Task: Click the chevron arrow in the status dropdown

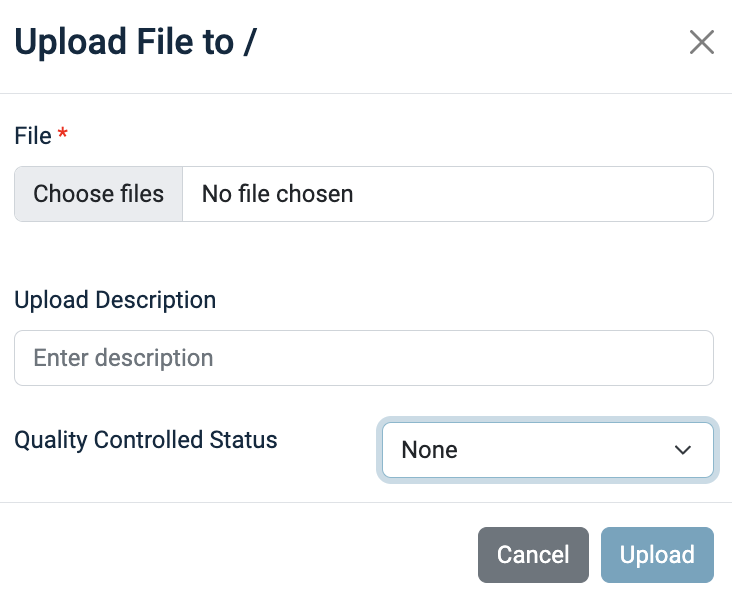Action: tap(684, 450)
